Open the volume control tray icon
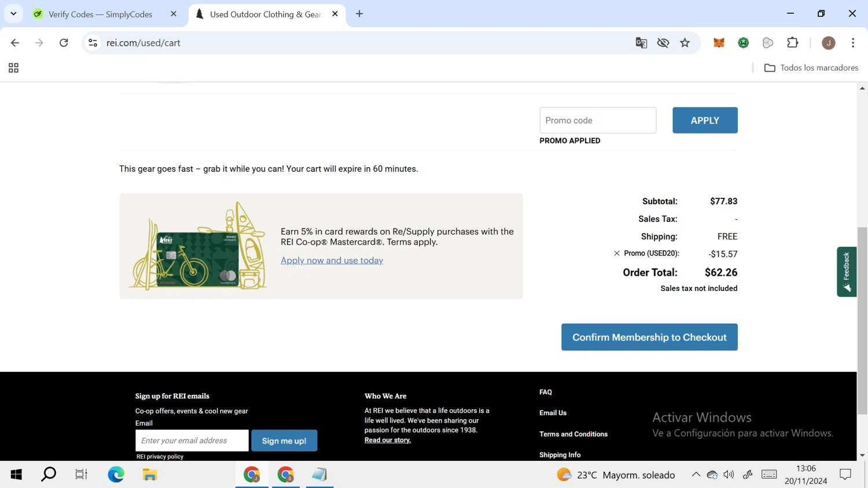This screenshot has height=488, width=868. [x=729, y=475]
